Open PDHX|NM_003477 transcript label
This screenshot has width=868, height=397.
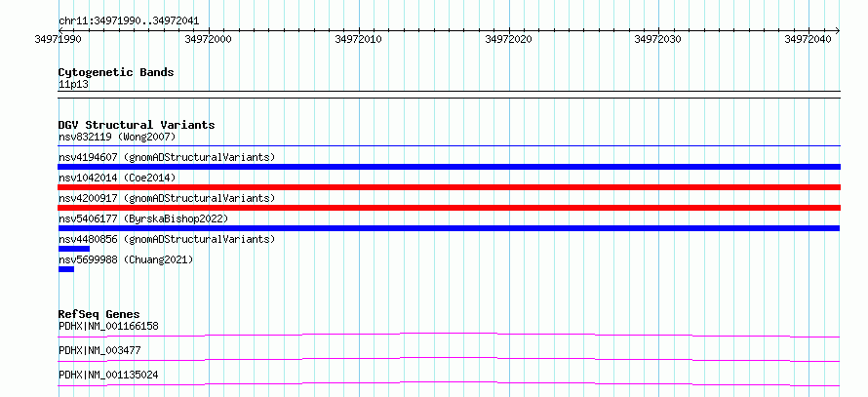click(99, 350)
